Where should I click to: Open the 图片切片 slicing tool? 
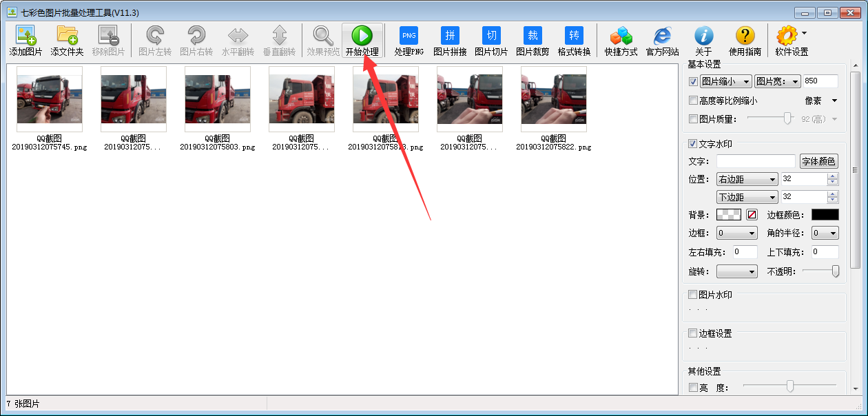(491, 41)
